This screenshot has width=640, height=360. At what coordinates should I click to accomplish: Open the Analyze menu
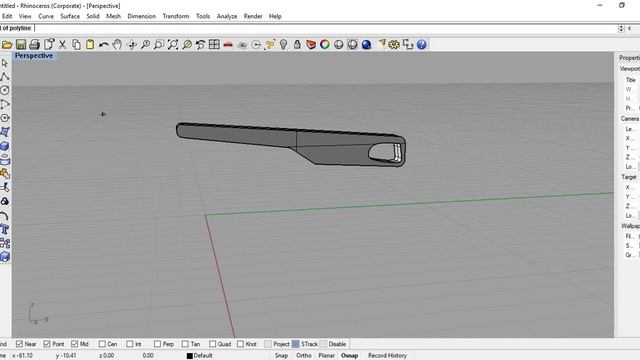click(x=227, y=16)
